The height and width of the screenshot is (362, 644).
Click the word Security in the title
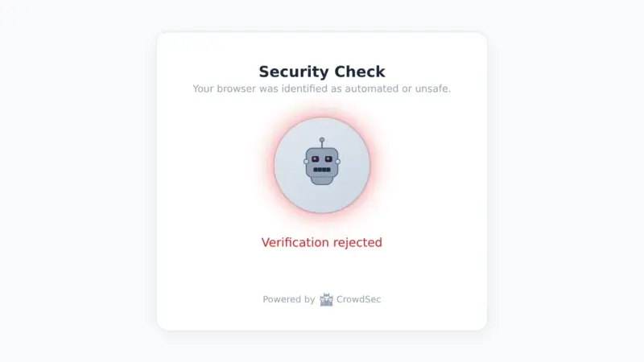[x=294, y=72]
